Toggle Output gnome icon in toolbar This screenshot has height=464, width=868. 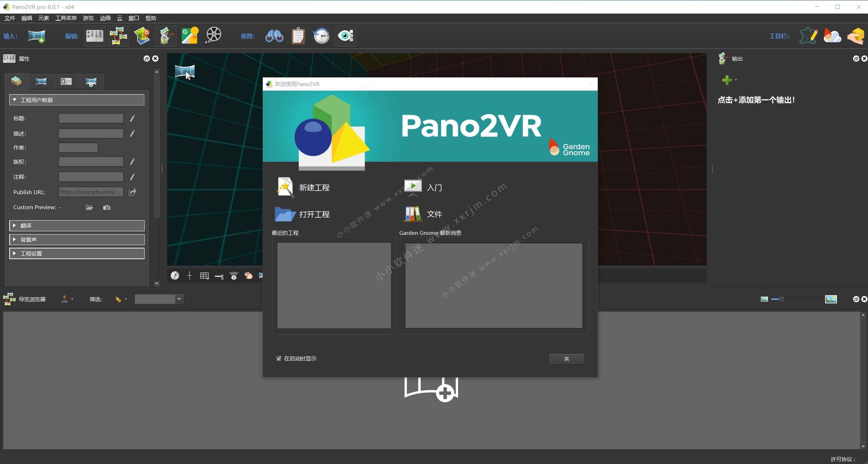tap(166, 36)
